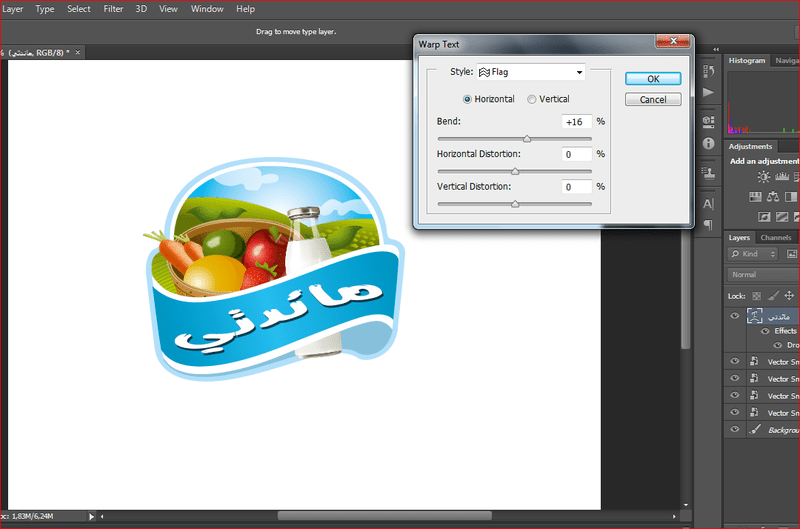Open the Paragraph panel icon
Viewport: 800px width, 529px height.
(708, 224)
